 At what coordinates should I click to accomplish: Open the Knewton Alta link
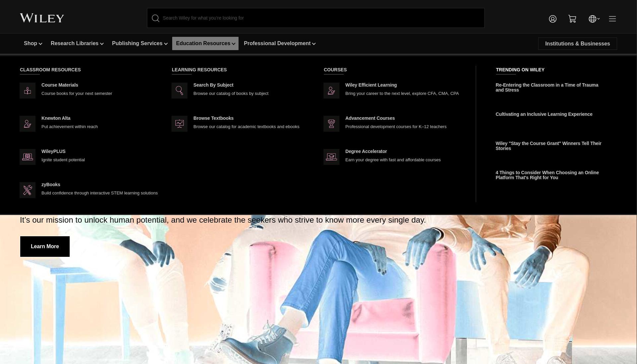[x=56, y=118]
